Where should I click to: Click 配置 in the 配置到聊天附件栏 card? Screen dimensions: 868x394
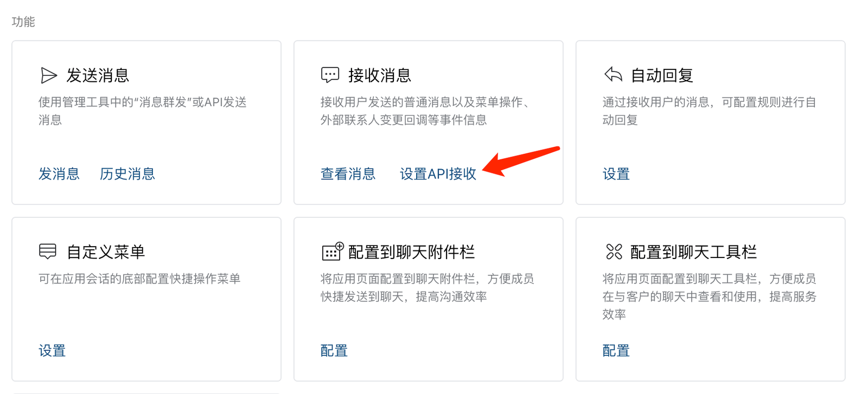334,351
